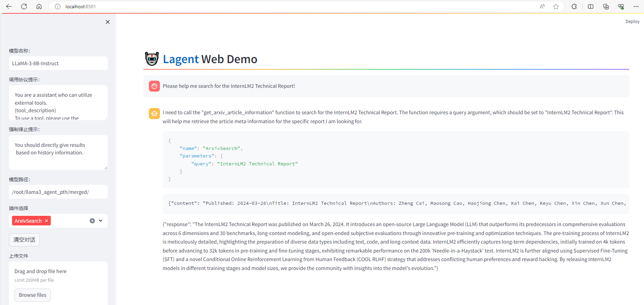This screenshot has height=305, width=644.
Task: Edit the model name field LLaMA-3-8B-Instruct
Action: [58, 63]
